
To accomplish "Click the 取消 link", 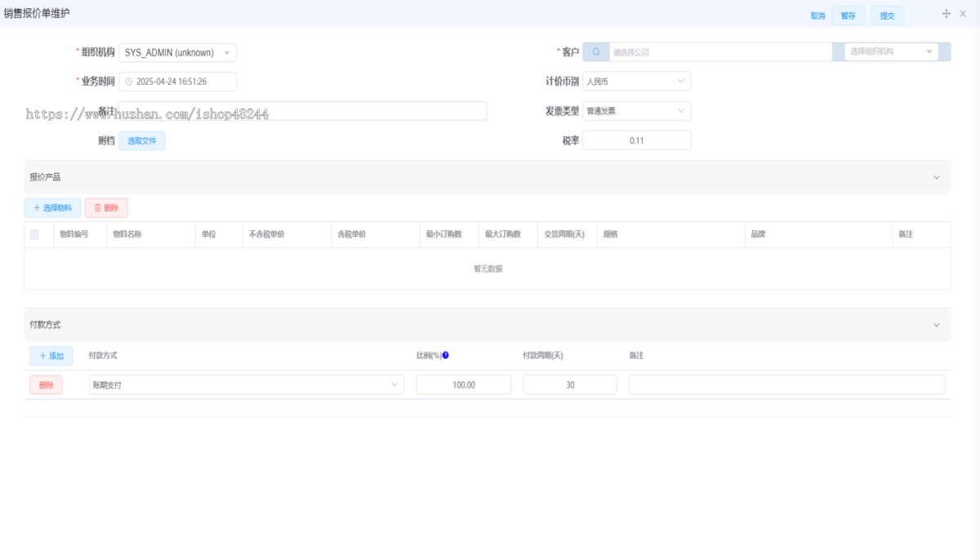I will click(x=817, y=16).
